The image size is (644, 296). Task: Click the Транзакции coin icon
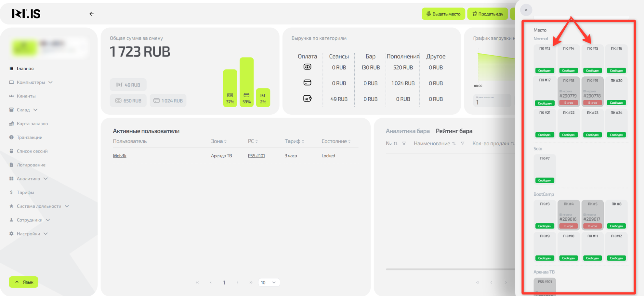point(11,137)
